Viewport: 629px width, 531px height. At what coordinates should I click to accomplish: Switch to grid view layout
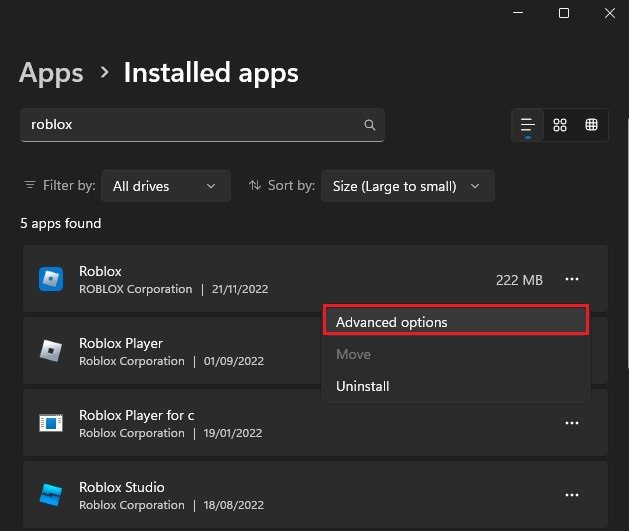[560, 125]
